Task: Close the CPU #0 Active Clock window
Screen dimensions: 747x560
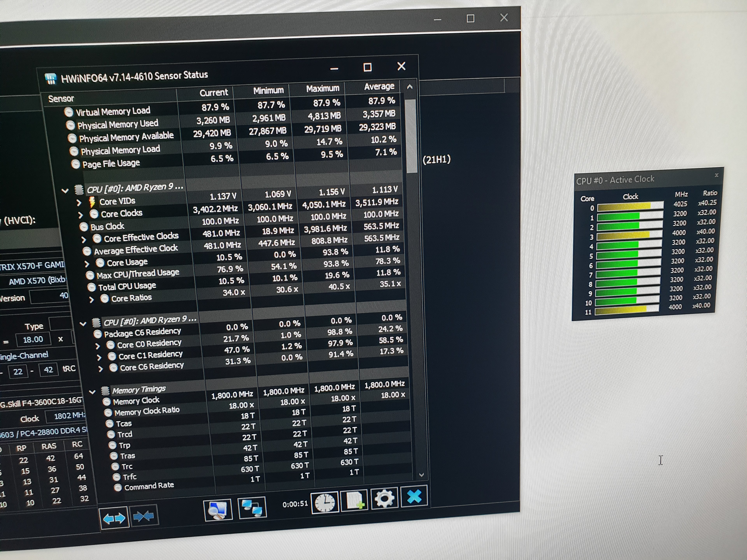Action: [x=717, y=175]
